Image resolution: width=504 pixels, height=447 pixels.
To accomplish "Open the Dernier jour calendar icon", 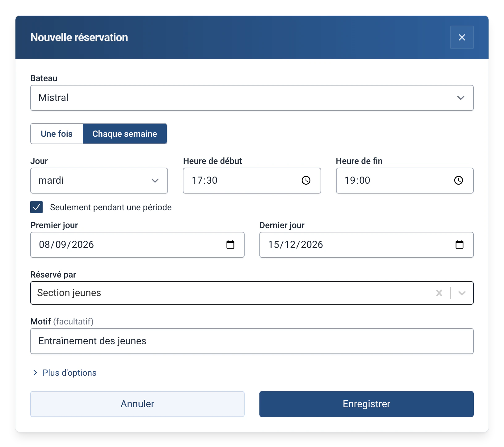I will click(x=460, y=244).
